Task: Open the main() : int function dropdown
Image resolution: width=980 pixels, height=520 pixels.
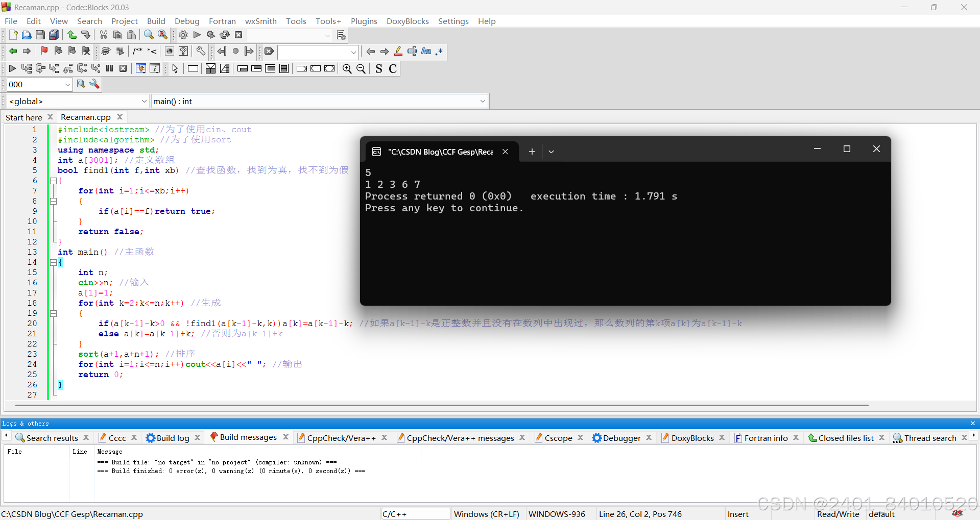Action: 320,101
